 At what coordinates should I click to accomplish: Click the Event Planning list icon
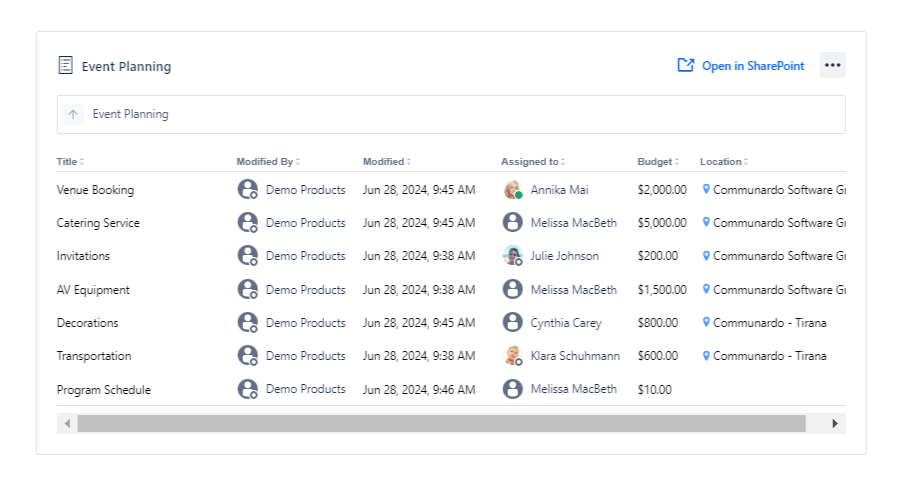[66, 66]
